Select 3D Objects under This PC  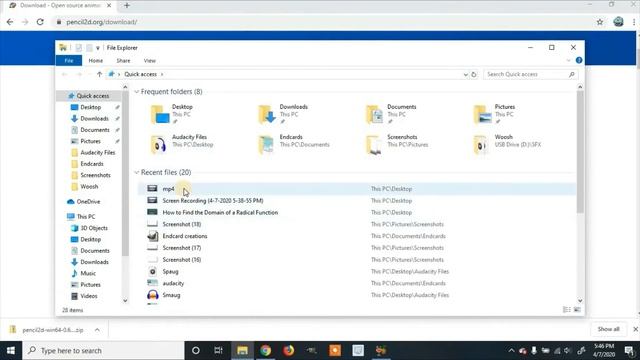(x=94, y=228)
